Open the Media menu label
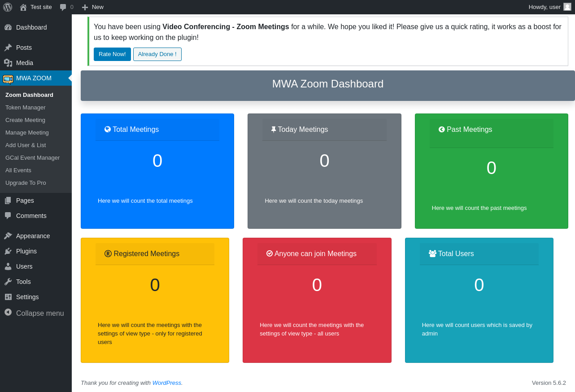 coord(25,63)
